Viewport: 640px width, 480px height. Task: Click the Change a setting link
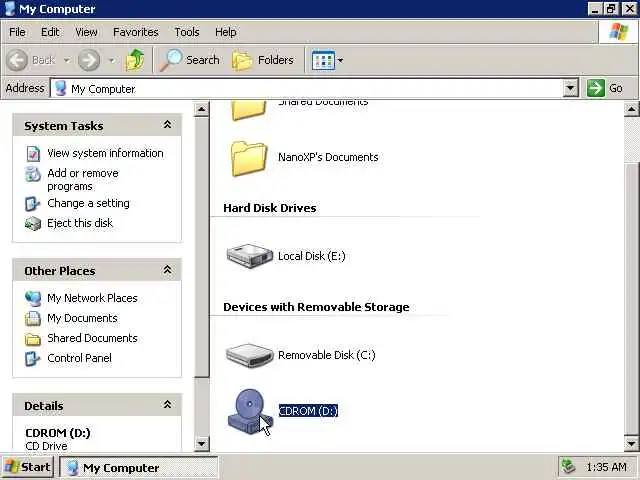(88, 203)
